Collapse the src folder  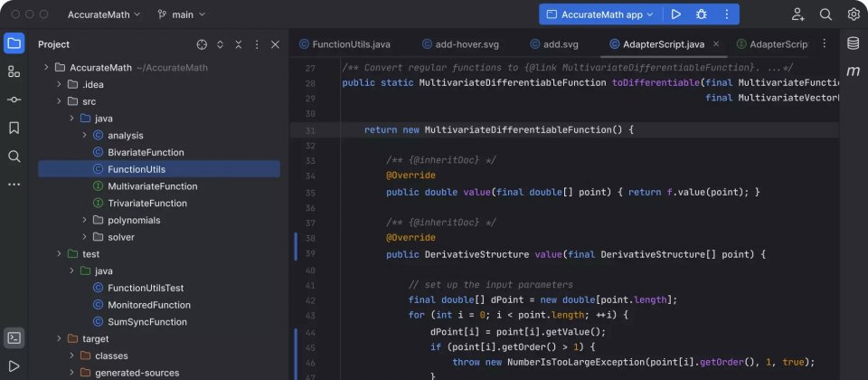click(59, 101)
